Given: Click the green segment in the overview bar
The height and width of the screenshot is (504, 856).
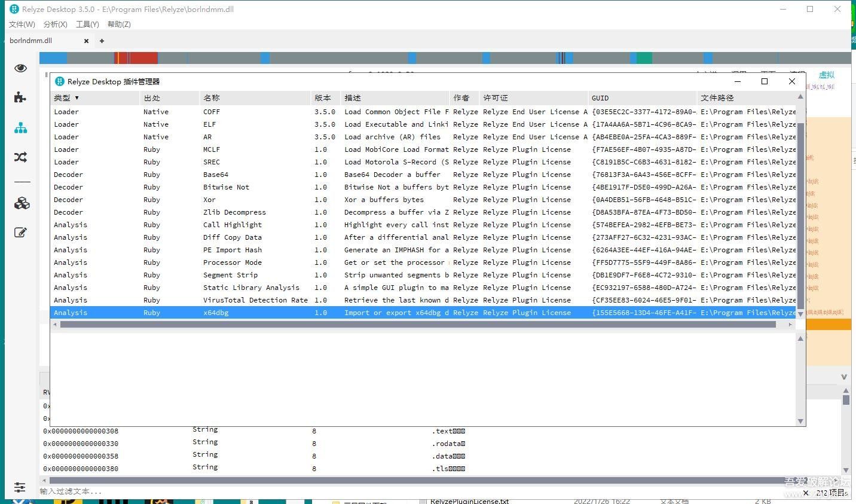Looking at the screenshot, I should pyautogui.click(x=644, y=58).
